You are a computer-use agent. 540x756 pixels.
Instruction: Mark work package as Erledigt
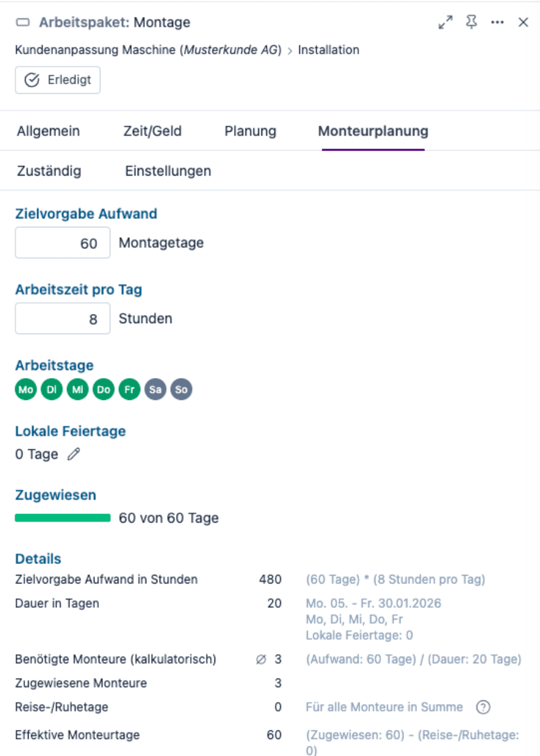point(57,80)
